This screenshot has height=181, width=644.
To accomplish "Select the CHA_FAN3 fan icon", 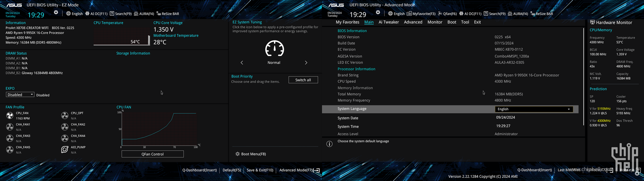I will coord(10,138).
